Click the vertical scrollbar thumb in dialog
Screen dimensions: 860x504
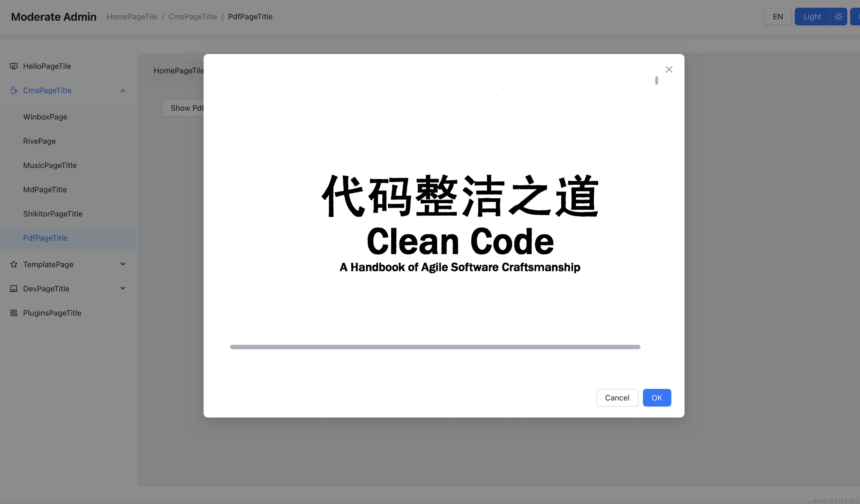click(x=656, y=80)
